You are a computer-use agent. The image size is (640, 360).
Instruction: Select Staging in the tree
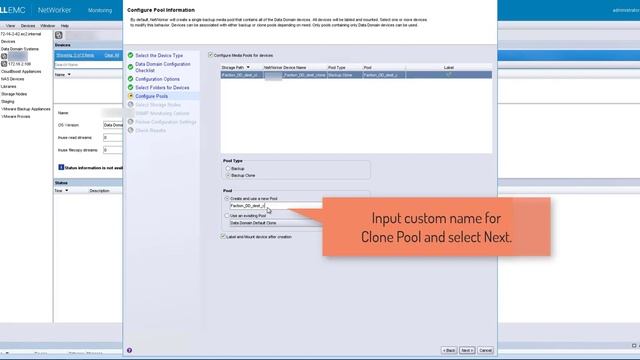[8, 101]
